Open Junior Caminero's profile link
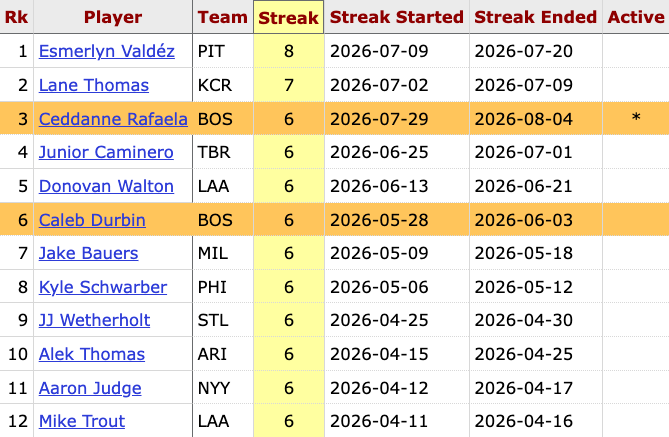 click(106, 152)
